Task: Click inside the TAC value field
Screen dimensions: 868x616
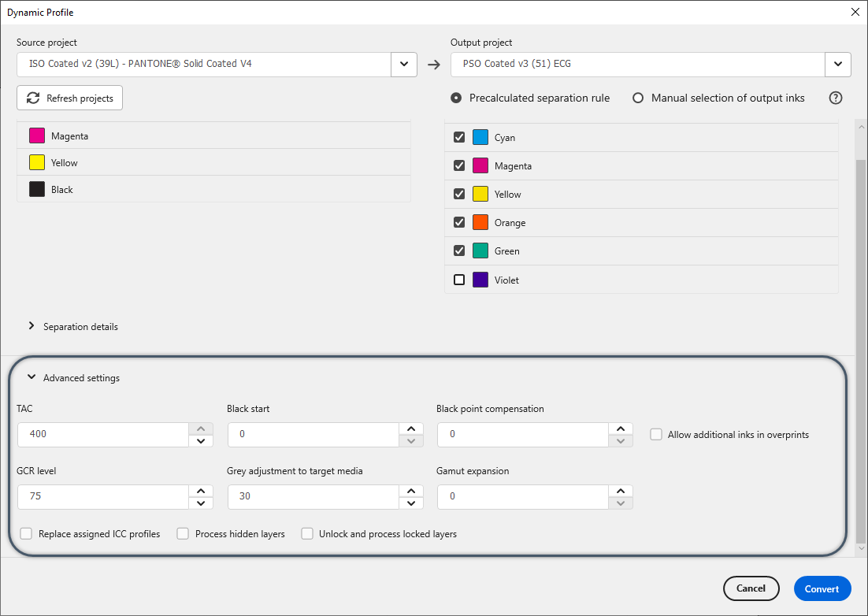Action: coord(102,434)
